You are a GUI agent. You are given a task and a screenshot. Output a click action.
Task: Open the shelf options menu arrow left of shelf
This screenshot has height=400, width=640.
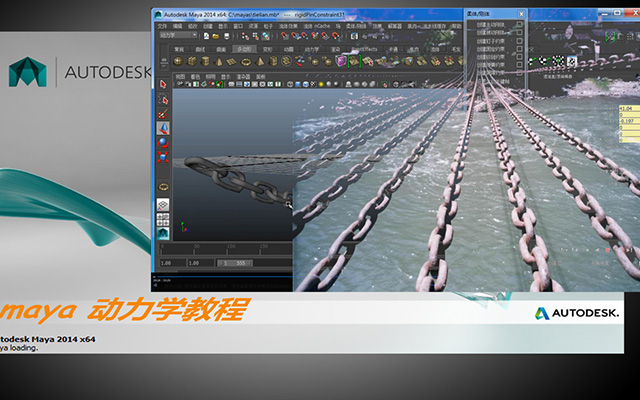164,64
